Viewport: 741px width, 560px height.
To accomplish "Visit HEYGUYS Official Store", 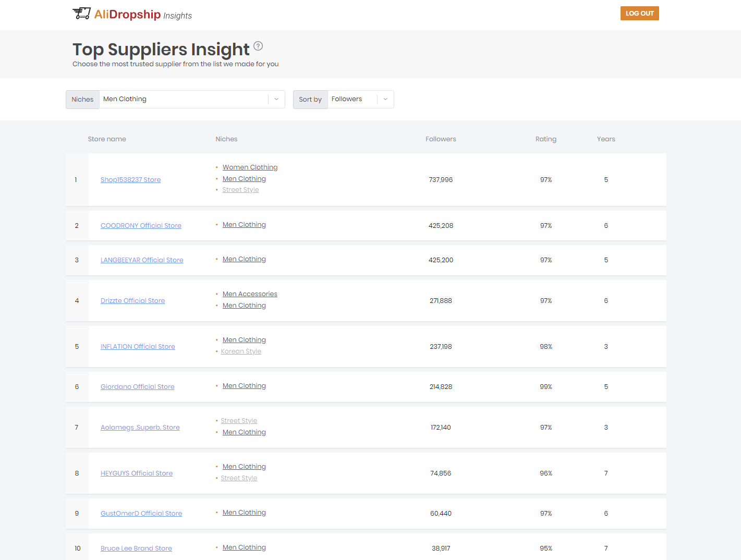I will pyautogui.click(x=136, y=473).
